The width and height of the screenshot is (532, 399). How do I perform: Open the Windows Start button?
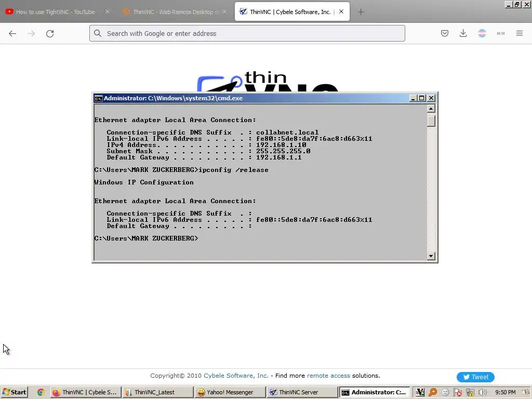click(14, 392)
